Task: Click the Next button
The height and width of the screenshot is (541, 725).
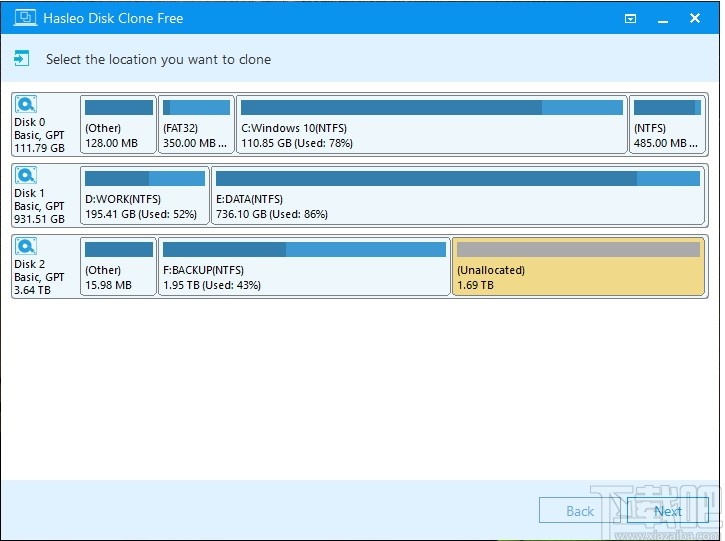Action: click(x=668, y=510)
